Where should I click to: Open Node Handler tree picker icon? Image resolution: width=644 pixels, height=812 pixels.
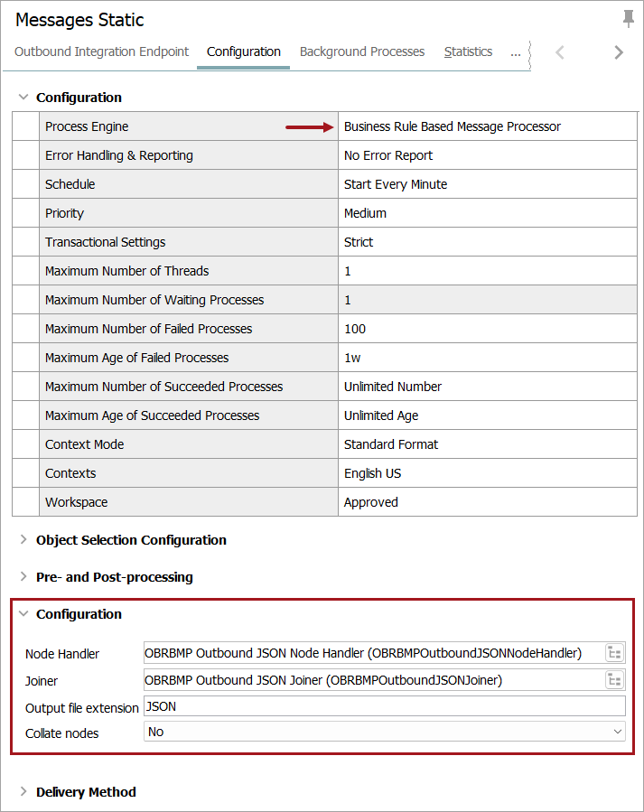coord(615,653)
